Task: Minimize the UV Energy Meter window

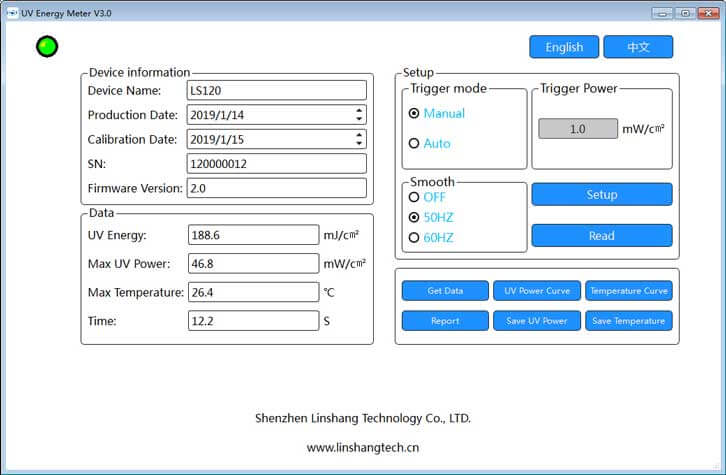Action: (662, 13)
